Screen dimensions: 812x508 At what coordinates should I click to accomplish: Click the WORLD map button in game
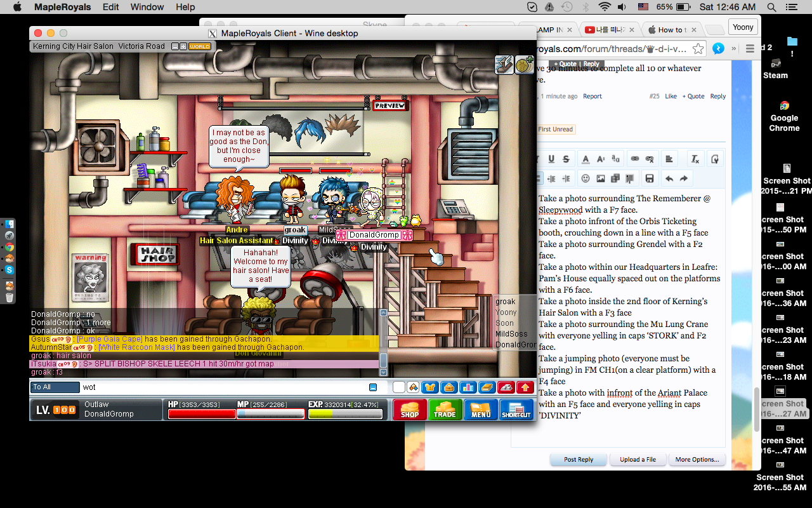click(x=200, y=46)
